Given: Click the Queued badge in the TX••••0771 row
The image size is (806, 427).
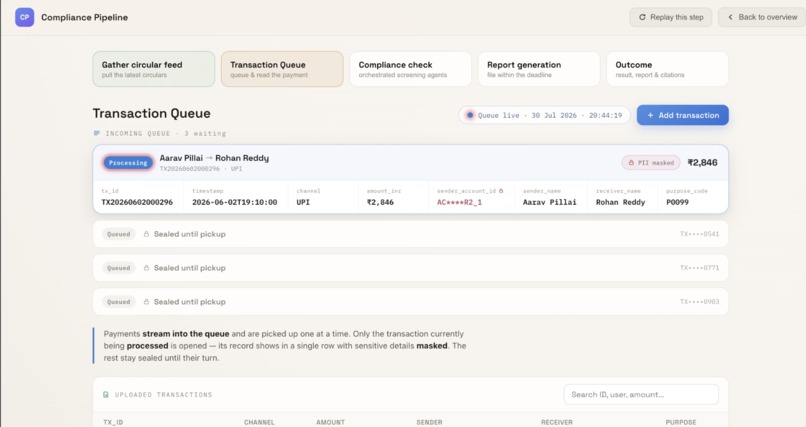Looking at the screenshot, I should tap(119, 268).
